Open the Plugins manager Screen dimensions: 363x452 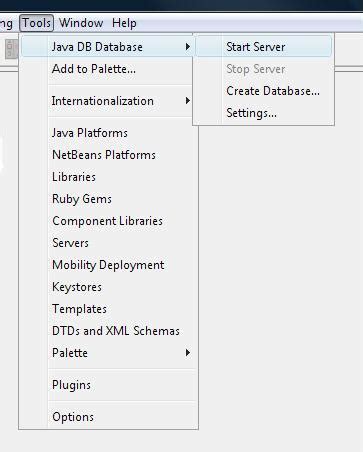pos(107,385)
